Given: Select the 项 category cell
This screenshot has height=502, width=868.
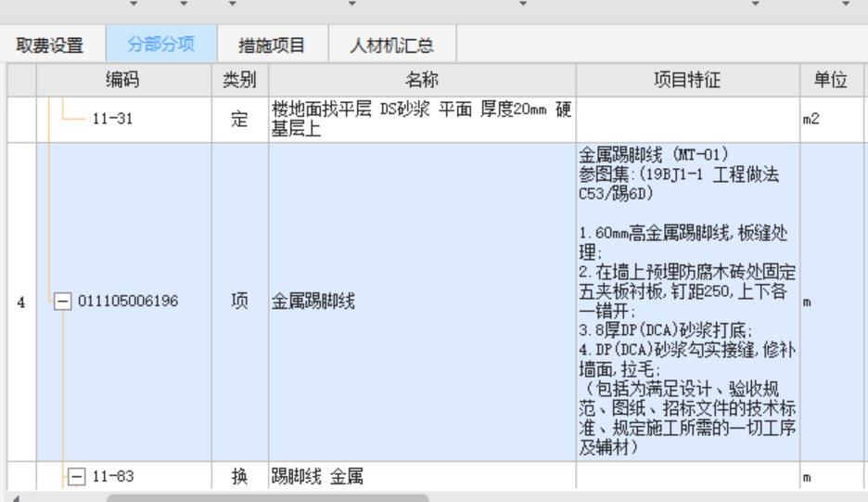Looking at the screenshot, I should (x=240, y=302).
